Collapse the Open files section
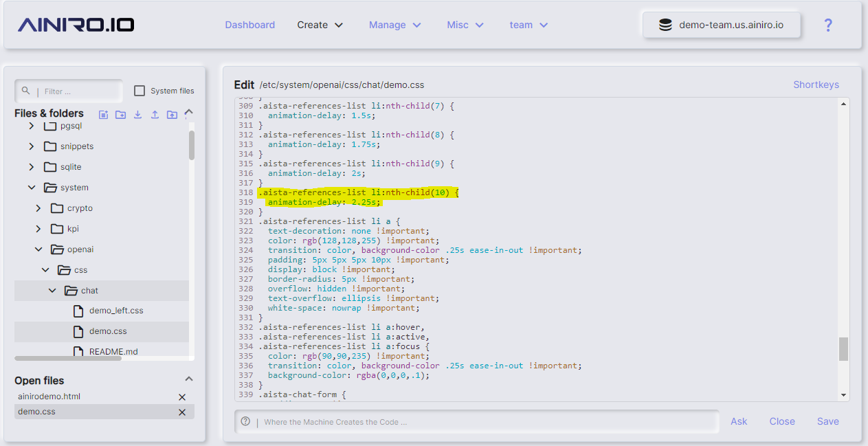The height and width of the screenshot is (446, 868). click(x=189, y=379)
